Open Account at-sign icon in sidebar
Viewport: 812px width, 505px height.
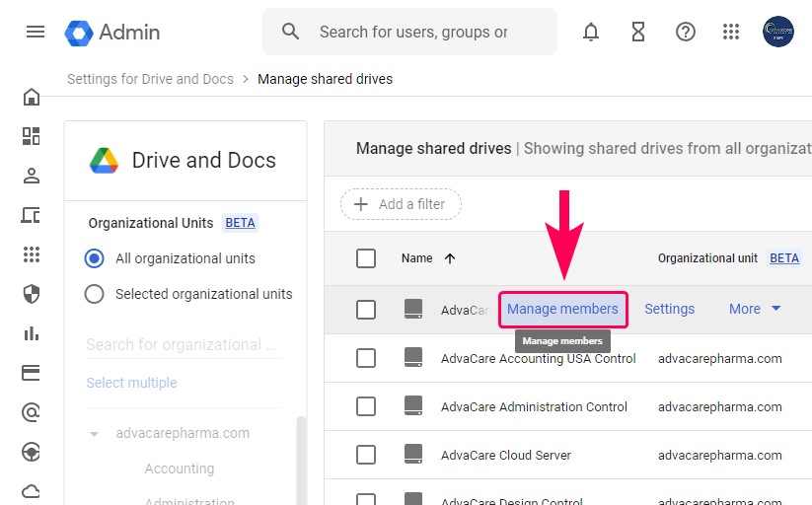tap(31, 412)
